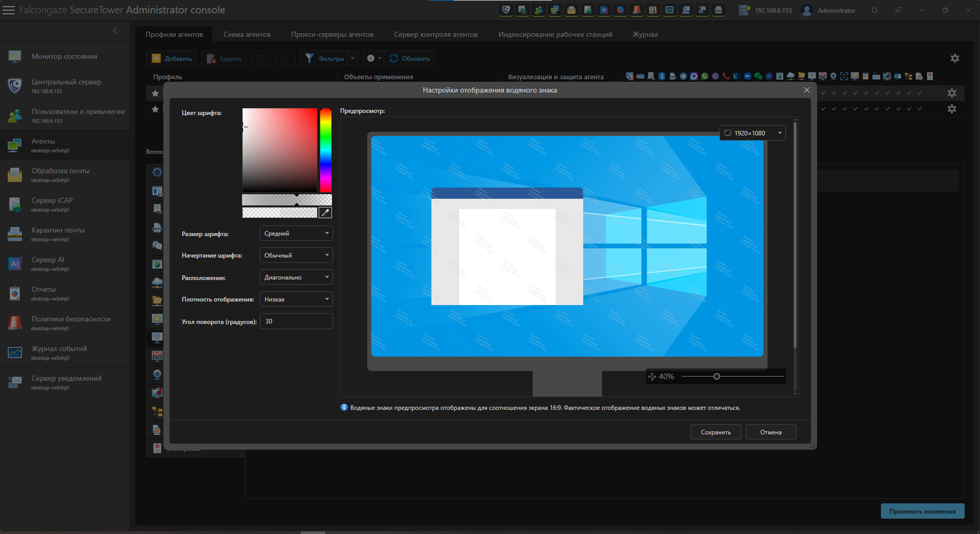Open Security policies red icon in top toolbar
The image size is (980, 534).
(637, 10)
